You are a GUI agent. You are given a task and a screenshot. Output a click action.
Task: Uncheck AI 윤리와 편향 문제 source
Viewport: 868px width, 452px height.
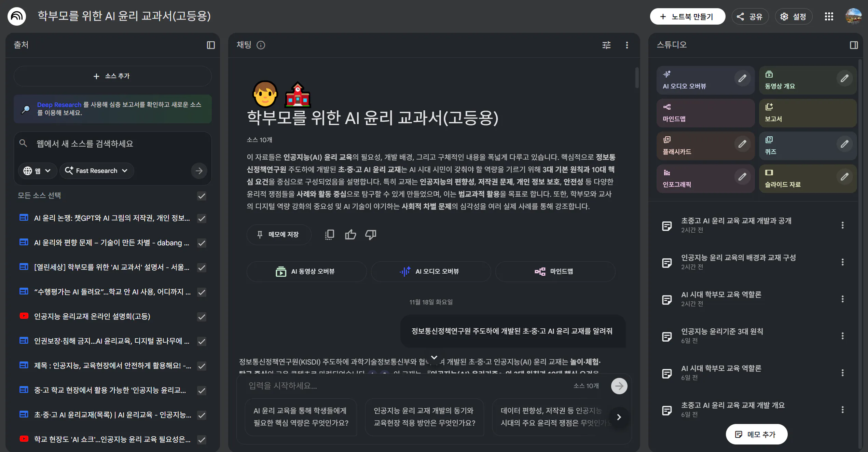[x=202, y=243]
